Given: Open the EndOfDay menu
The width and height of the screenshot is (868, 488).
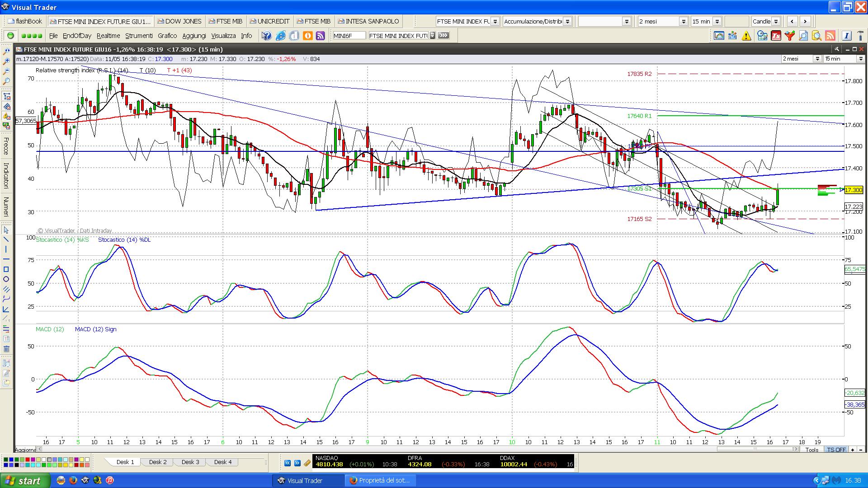Looking at the screenshot, I should 77,36.
